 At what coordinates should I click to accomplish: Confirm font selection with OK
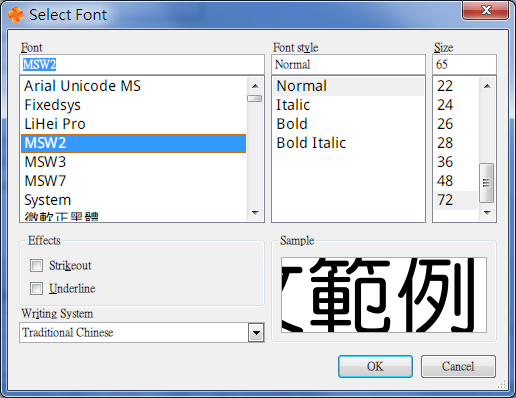[375, 366]
